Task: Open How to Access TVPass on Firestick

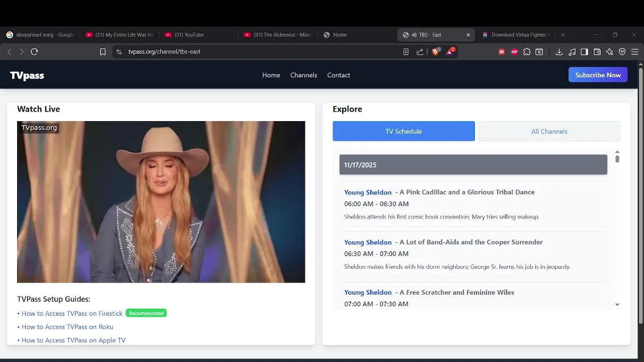Action: tap(72, 313)
